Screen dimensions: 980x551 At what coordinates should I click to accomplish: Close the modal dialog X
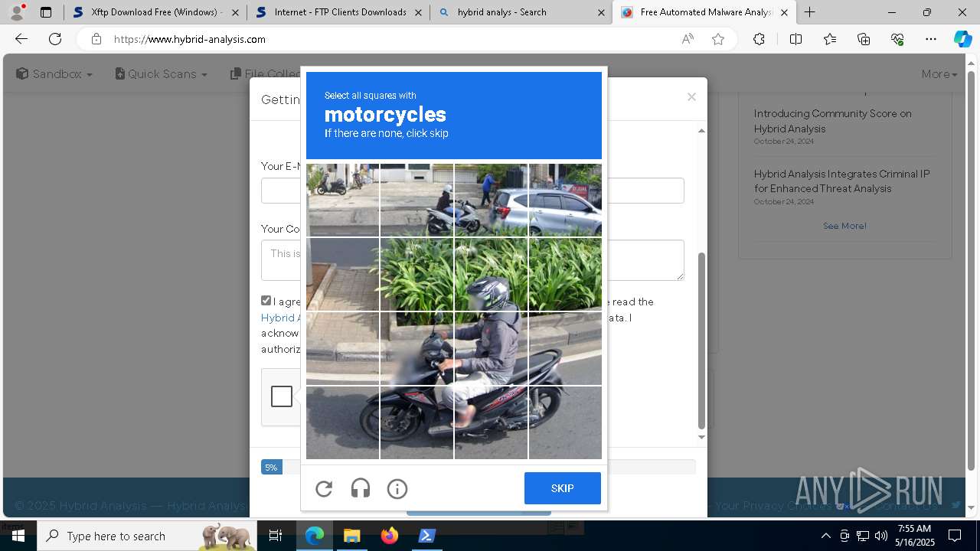[x=691, y=96]
